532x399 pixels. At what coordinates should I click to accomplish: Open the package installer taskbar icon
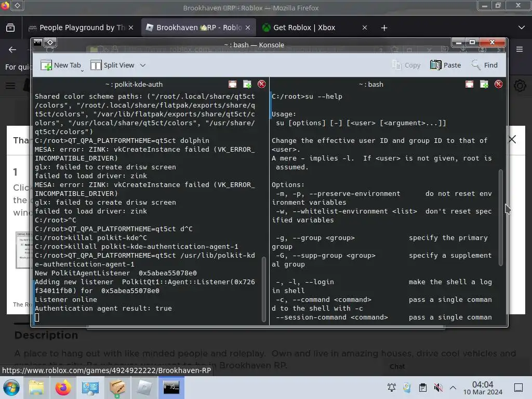click(117, 388)
